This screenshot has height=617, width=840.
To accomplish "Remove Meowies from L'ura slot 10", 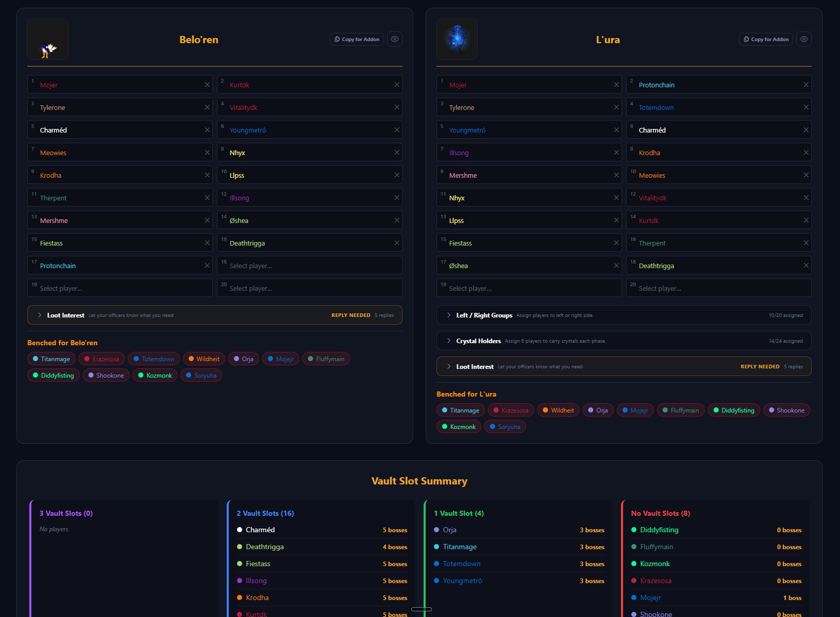I will (x=806, y=175).
